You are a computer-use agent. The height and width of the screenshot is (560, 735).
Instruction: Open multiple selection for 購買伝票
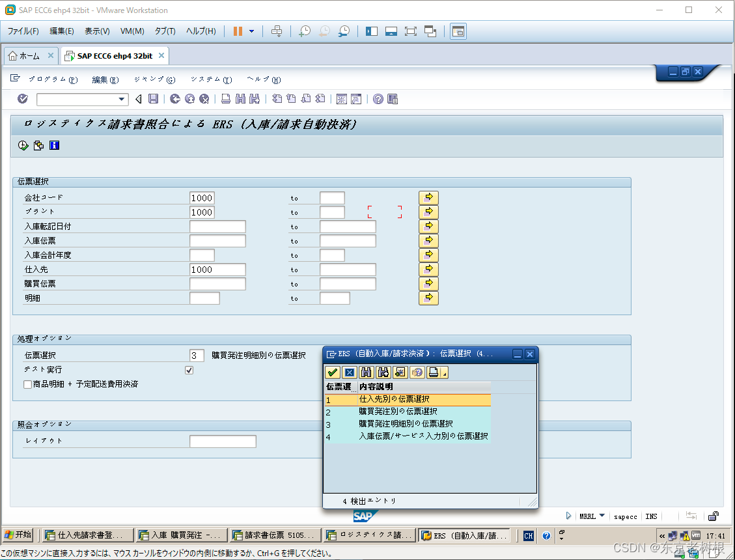[428, 284]
